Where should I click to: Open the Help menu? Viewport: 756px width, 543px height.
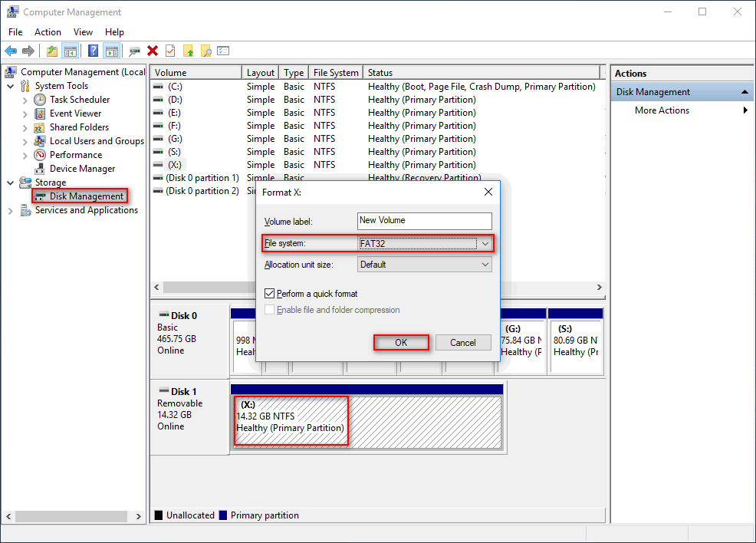click(115, 32)
